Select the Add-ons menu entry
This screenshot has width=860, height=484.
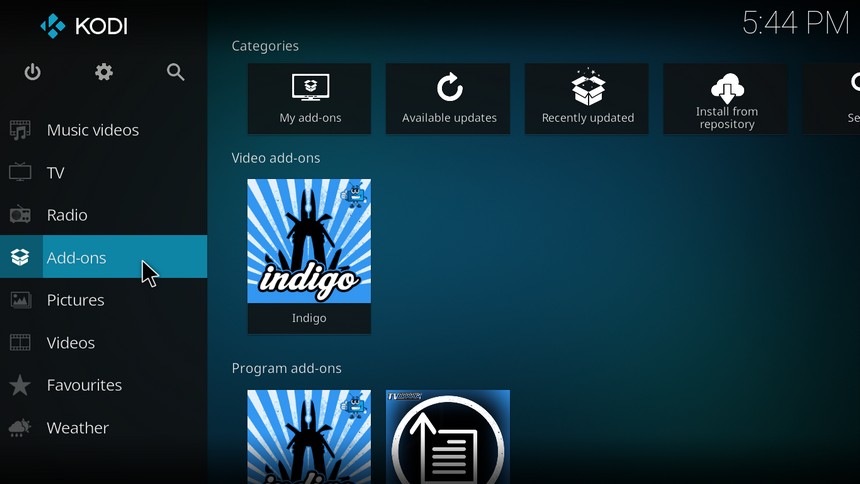coord(104,257)
